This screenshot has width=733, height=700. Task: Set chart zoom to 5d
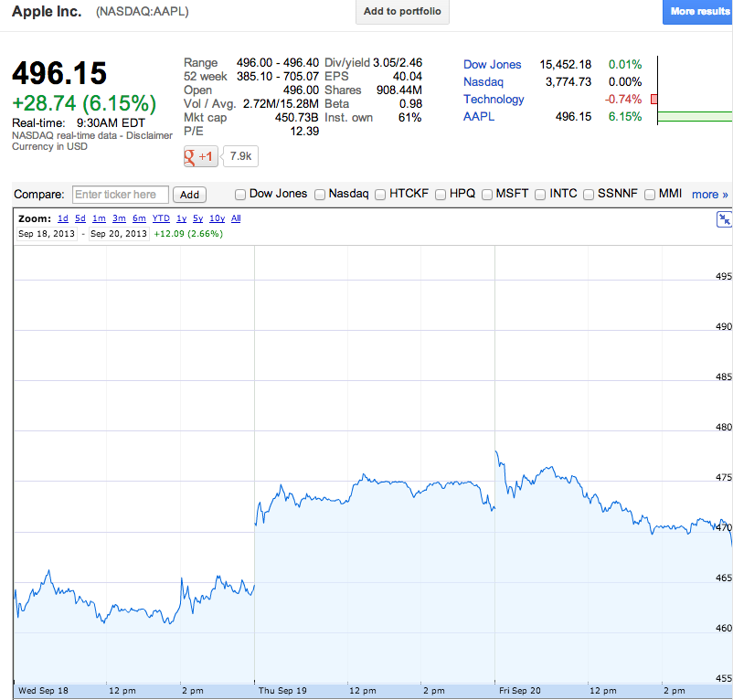click(x=80, y=218)
